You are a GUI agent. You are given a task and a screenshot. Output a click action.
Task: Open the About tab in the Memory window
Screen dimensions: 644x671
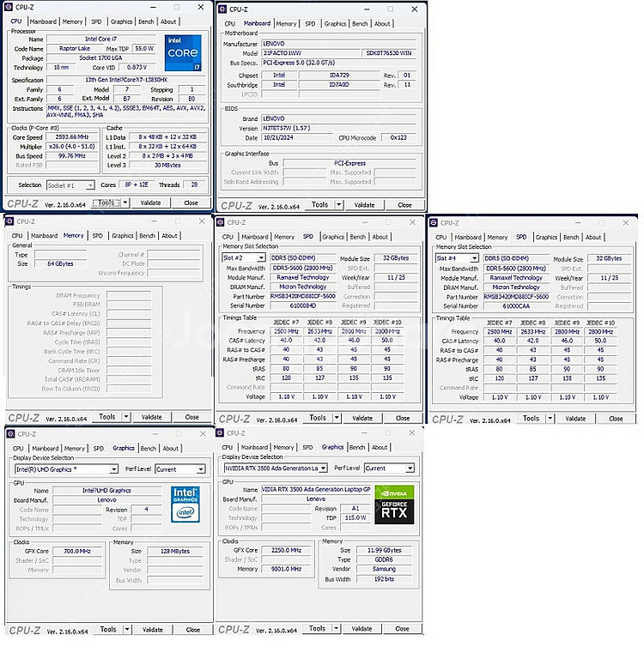[169, 235]
